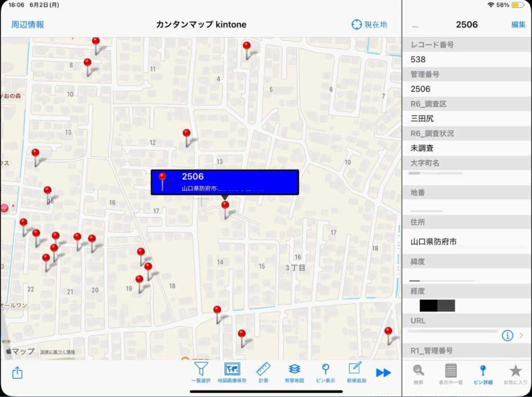Tap the URL info circle icon
This screenshot has width=532, height=397.
507,336
